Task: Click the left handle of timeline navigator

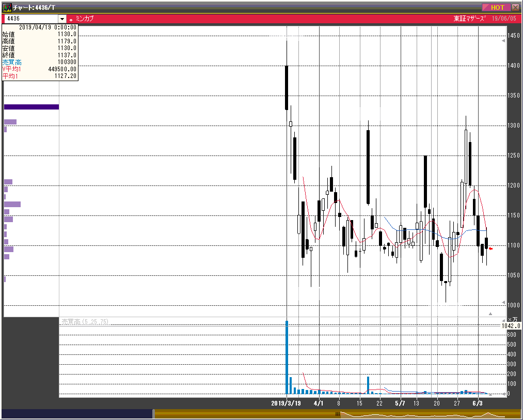Action: coord(154,414)
